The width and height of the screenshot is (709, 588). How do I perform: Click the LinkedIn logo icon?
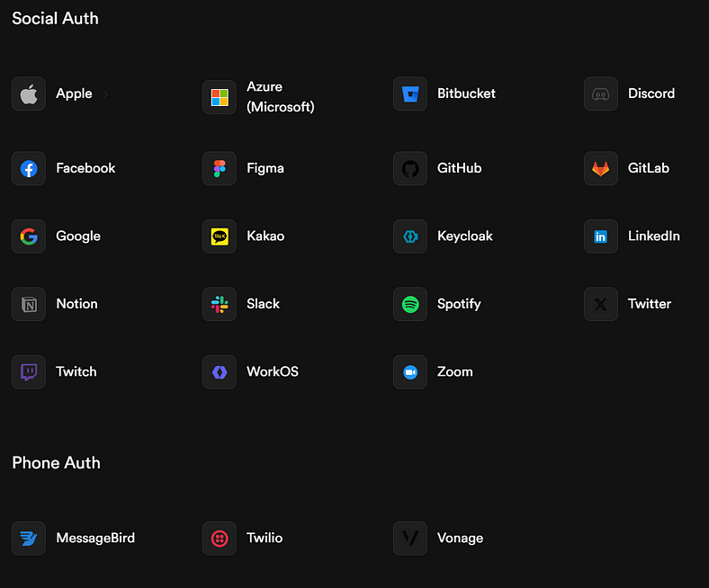tap(601, 236)
